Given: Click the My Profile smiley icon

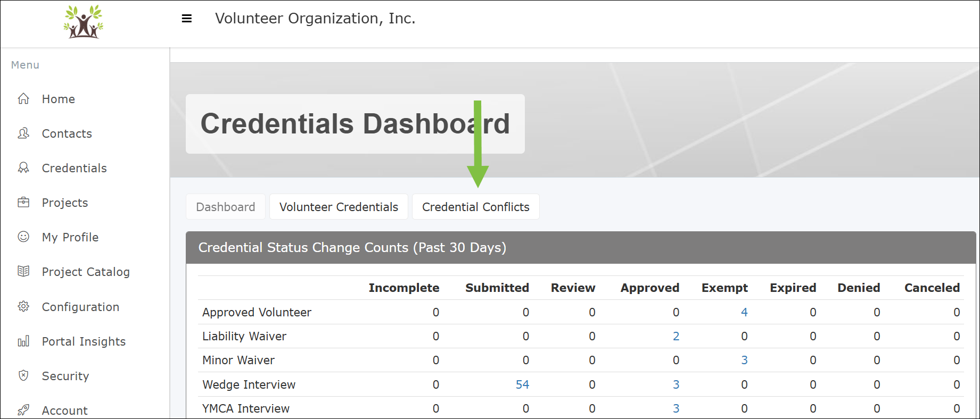Looking at the screenshot, I should coord(23,237).
